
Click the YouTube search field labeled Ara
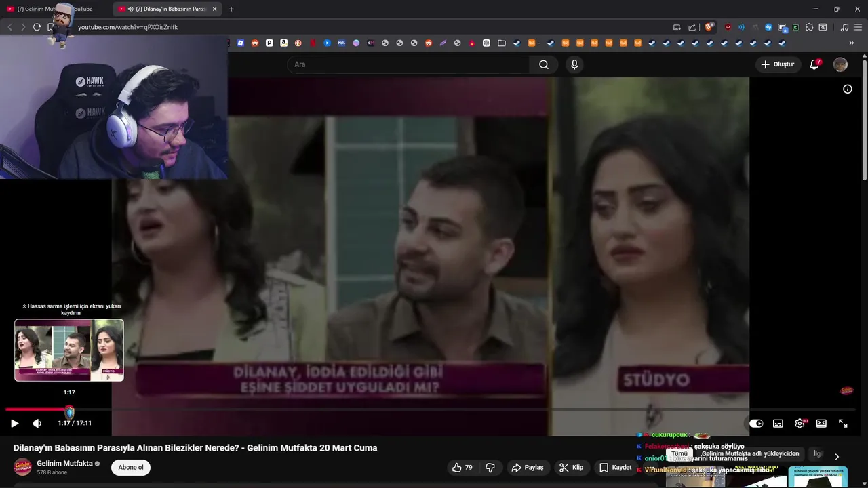tap(408, 64)
